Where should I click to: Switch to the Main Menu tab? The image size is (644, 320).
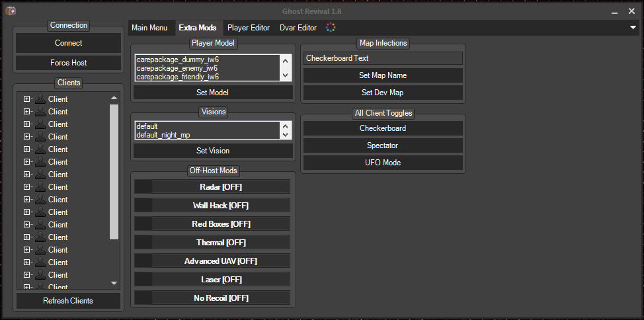[x=149, y=28]
